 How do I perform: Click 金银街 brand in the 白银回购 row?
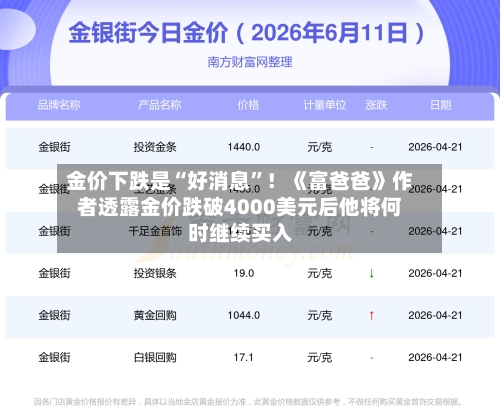point(54,358)
